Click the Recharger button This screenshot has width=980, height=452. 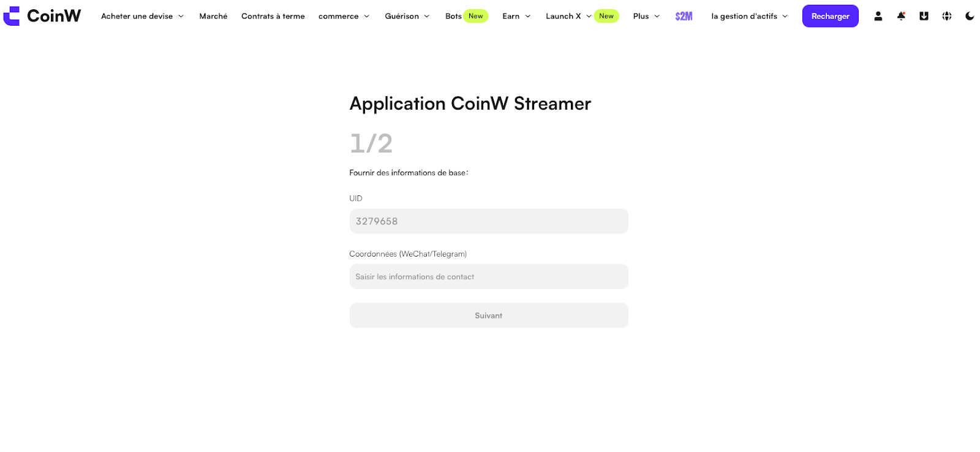[830, 16]
